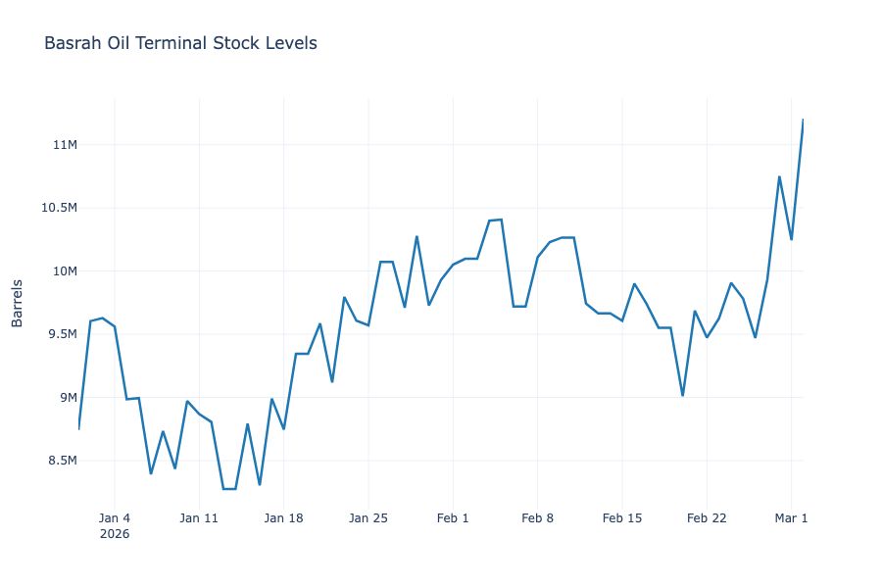Viewport: 882px width, 588px height.
Task: Click the line's highest point at far right
Action: coord(803,121)
